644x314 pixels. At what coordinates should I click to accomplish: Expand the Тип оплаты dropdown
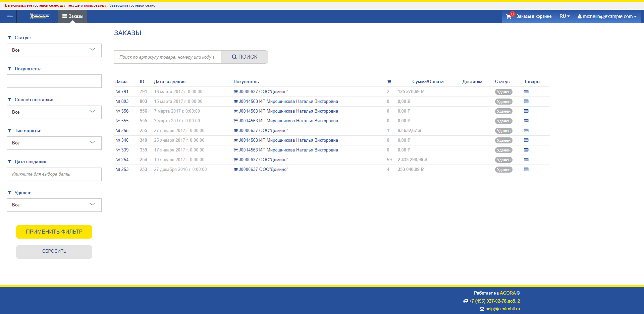(54, 143)
